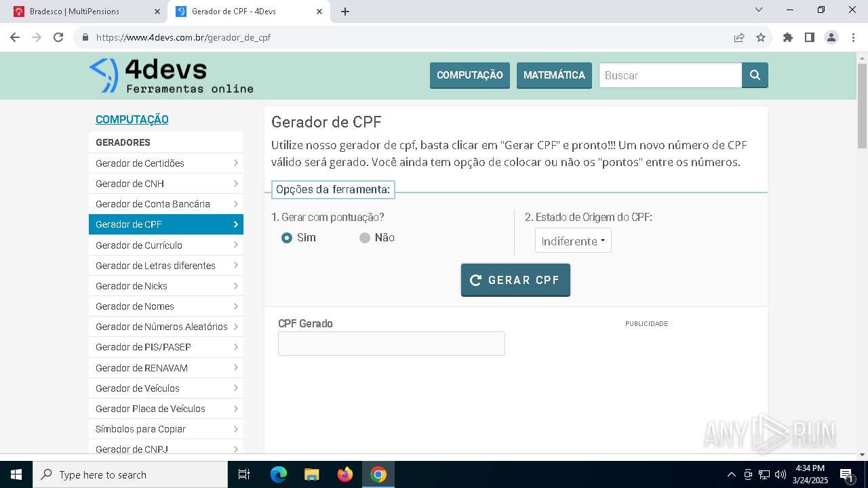Viewport: 868px width, 488px height.
Task: Click the Buscar search field
Action: click(671, 75)
